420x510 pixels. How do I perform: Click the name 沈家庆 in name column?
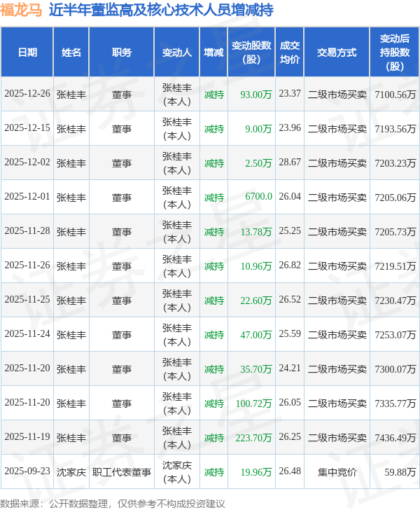click(x=71, y=472)
